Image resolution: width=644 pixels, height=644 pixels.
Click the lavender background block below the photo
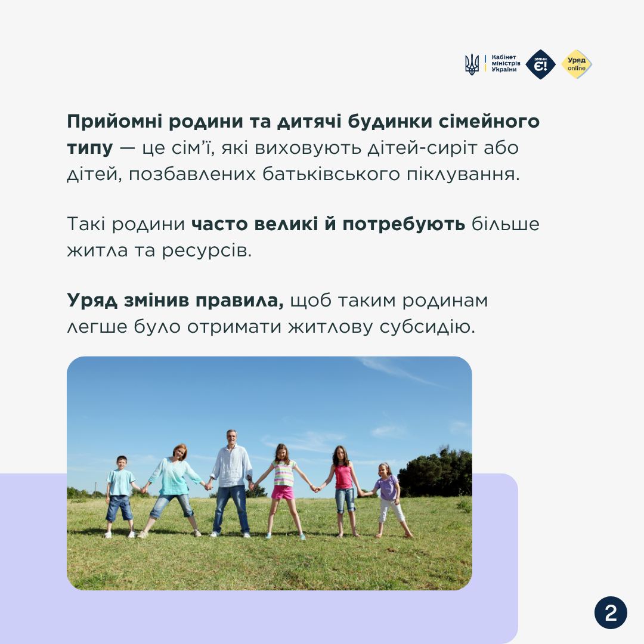click(286, 617)
